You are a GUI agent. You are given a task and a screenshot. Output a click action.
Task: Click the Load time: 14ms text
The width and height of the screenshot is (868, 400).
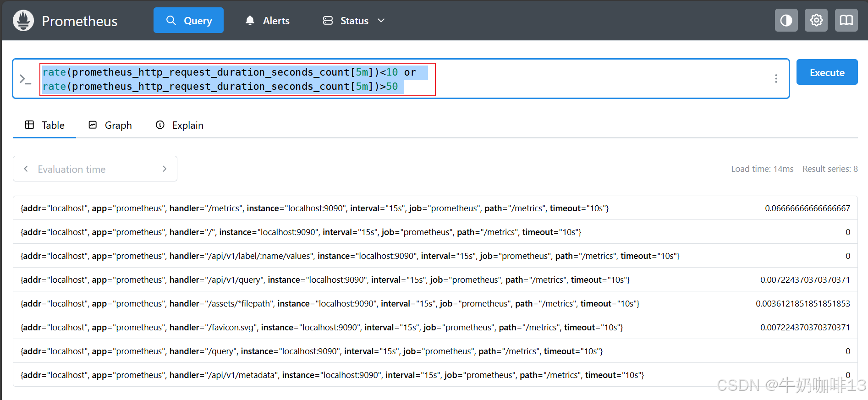[762, 169]
